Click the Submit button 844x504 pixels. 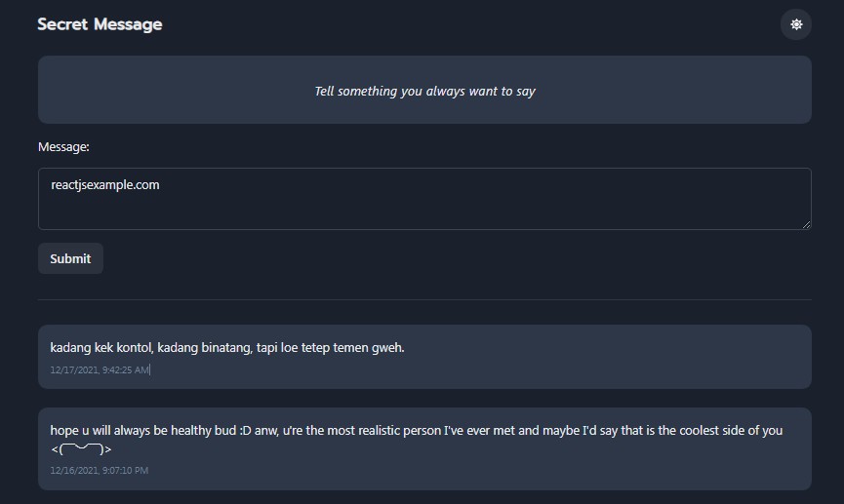(70, 258)
